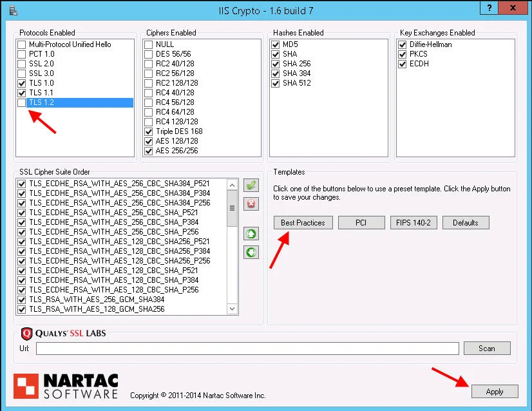This screenshot has height=411, width=532.
Task: Uncheck the PKCS key exchange
Action: coord(403,54)
